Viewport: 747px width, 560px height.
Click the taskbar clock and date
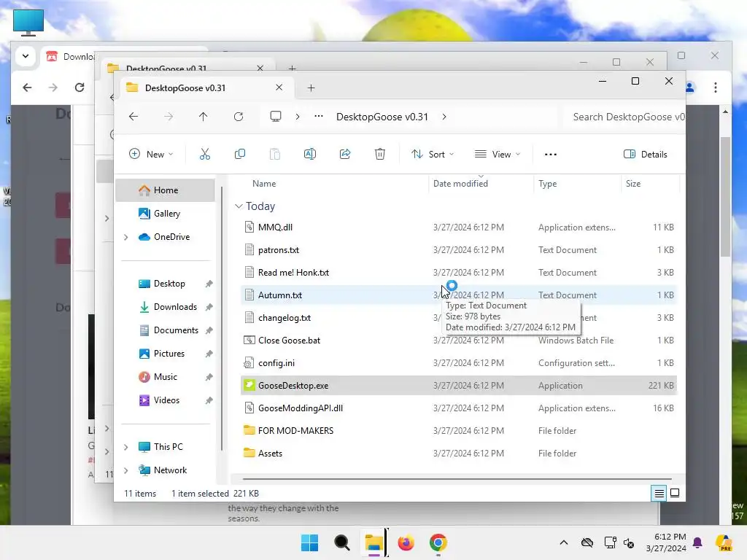pos(666,542)
